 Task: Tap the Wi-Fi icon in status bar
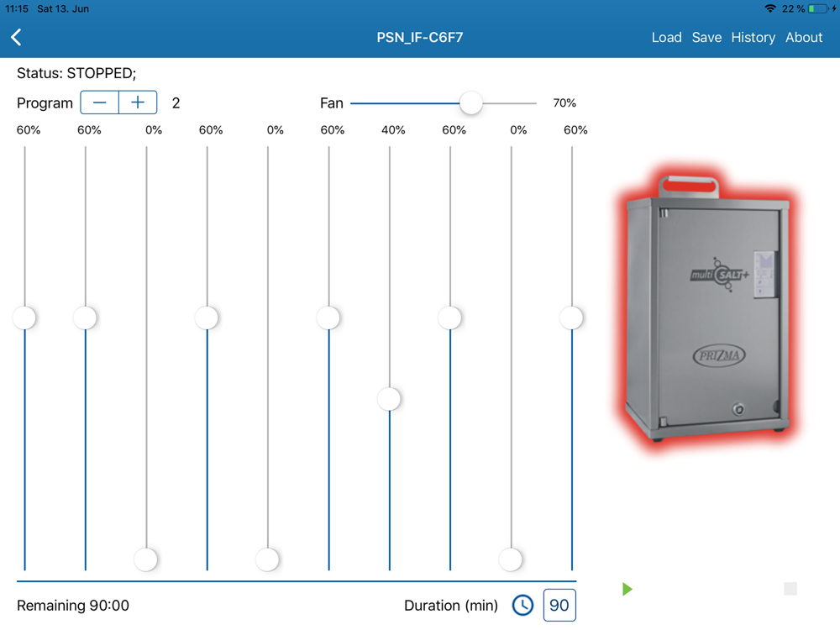[x=770, y=8]
